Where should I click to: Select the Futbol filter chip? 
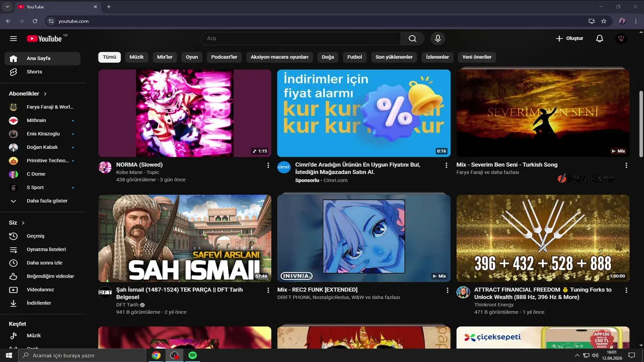pos(355,57)
